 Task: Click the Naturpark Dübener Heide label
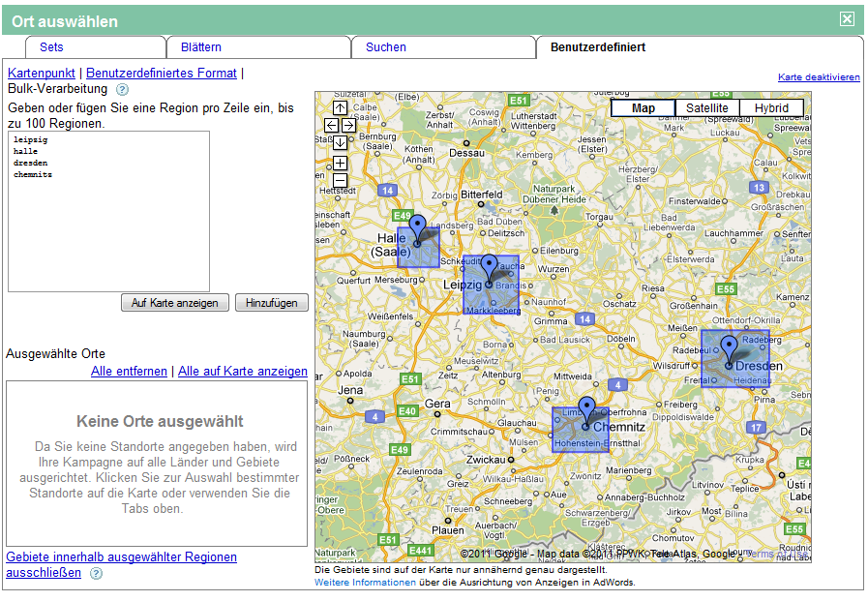[x=554, y=195]
